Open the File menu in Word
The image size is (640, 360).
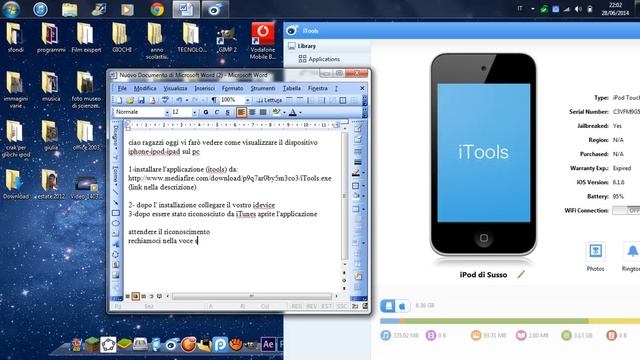[122, 88]
